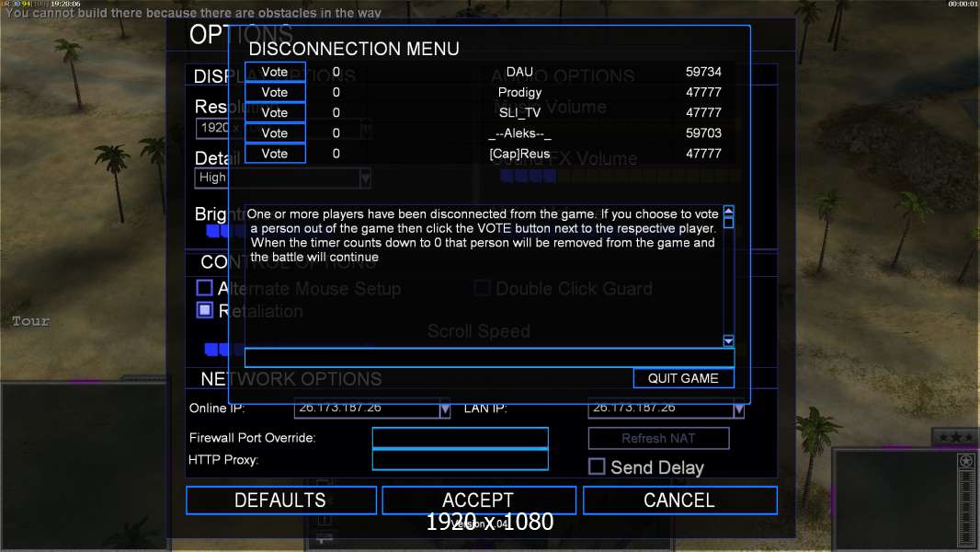This screenshot has width=980, height=552.
Task: Dismiss options with the CANCEL button
Action: [680, 500]
